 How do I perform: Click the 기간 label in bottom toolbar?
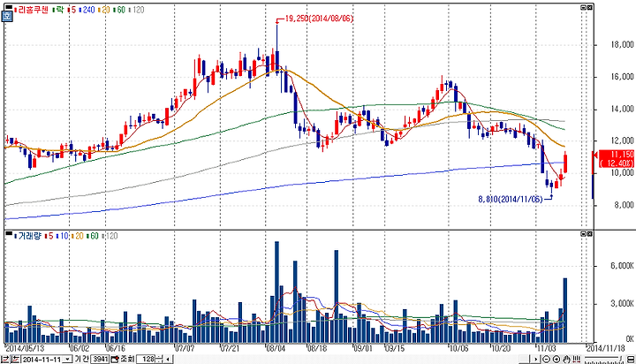point(82,359)
